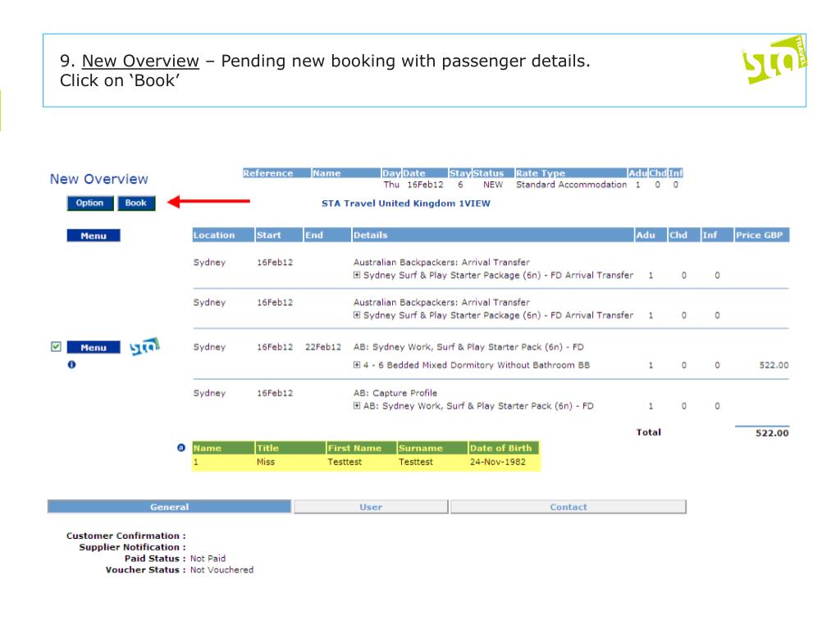Click the small STA logo beside Menu

pyautogui.click(x=144, y=347)
